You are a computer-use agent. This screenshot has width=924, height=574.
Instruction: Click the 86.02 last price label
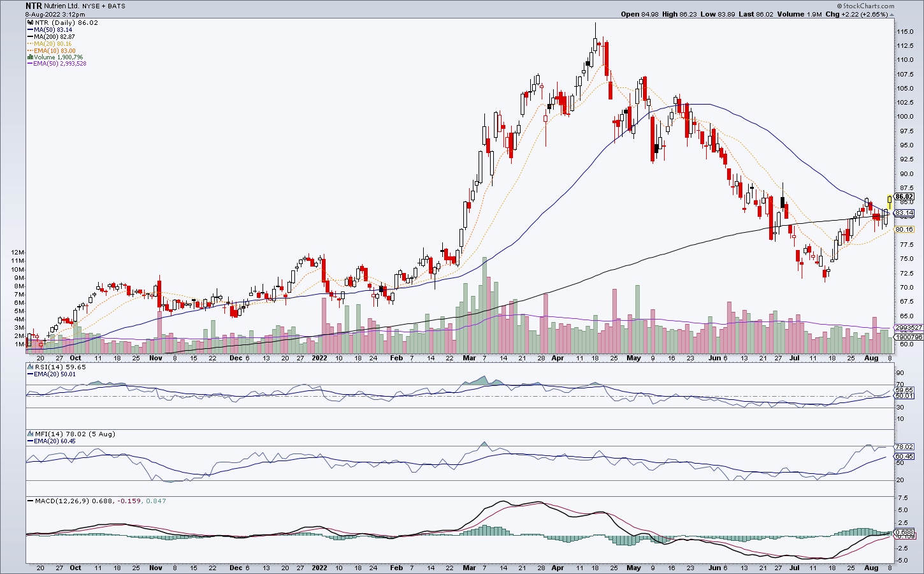coord(904,196)
